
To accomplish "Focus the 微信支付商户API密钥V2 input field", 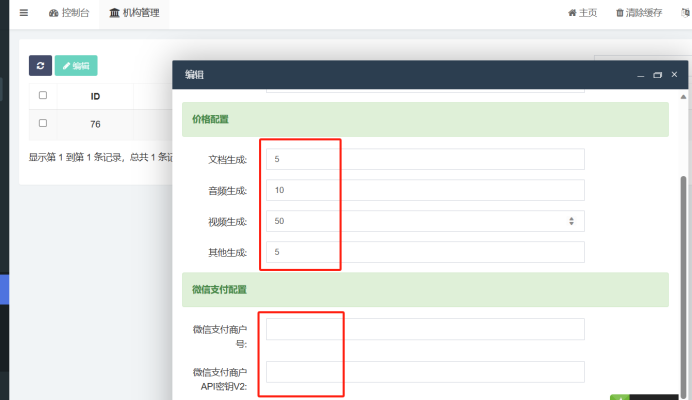I will pyautogui.click(x=425, y=372).
